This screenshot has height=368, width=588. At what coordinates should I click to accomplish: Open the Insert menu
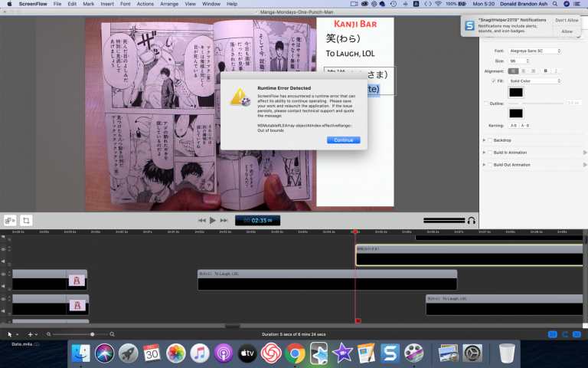pos(107,4)
